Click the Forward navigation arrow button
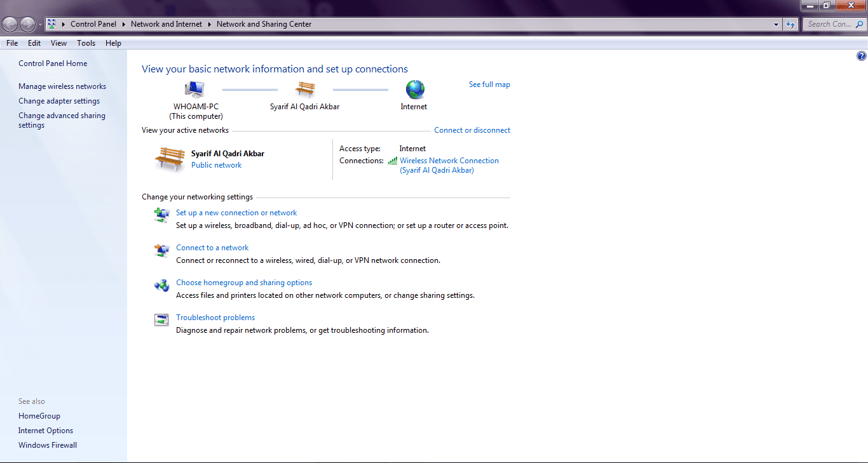Screen dimensions: 868x463 click(28, 24)
